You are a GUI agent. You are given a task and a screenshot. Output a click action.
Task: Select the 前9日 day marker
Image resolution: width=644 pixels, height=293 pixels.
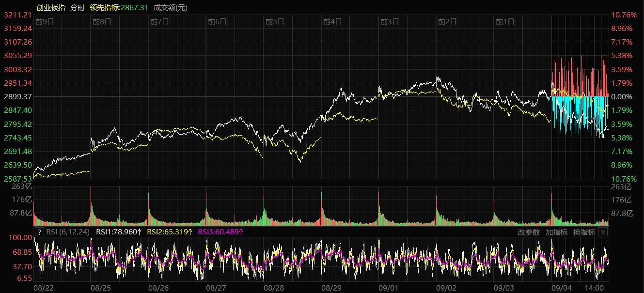[44, 21]
